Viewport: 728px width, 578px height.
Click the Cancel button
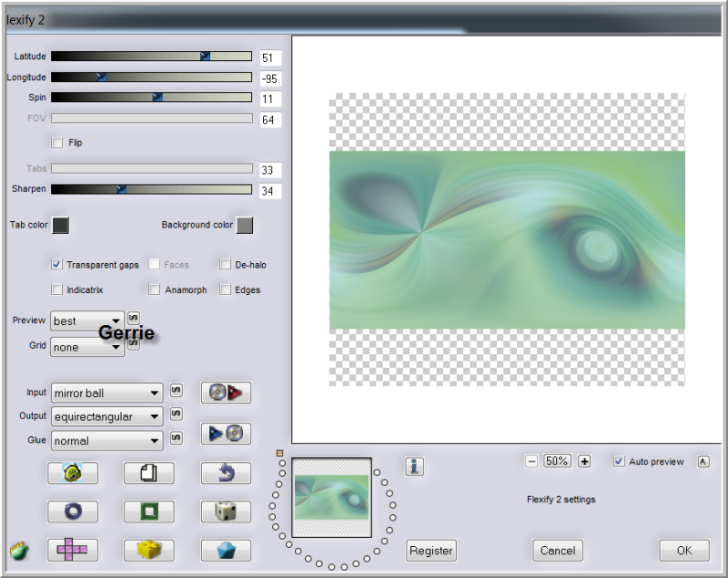tap(557, 550)
